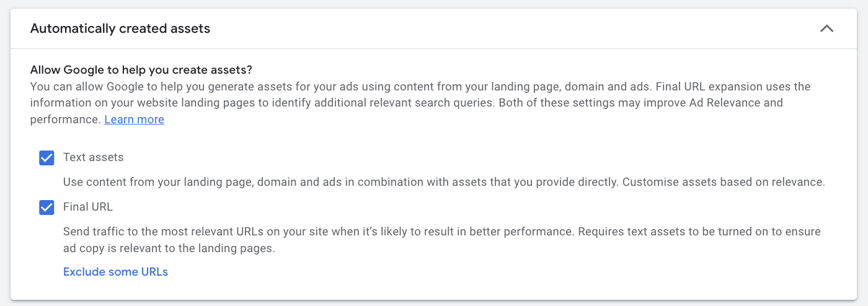
Task: Disable the Final URL checkbox
Action: click(x=46, y=208)
